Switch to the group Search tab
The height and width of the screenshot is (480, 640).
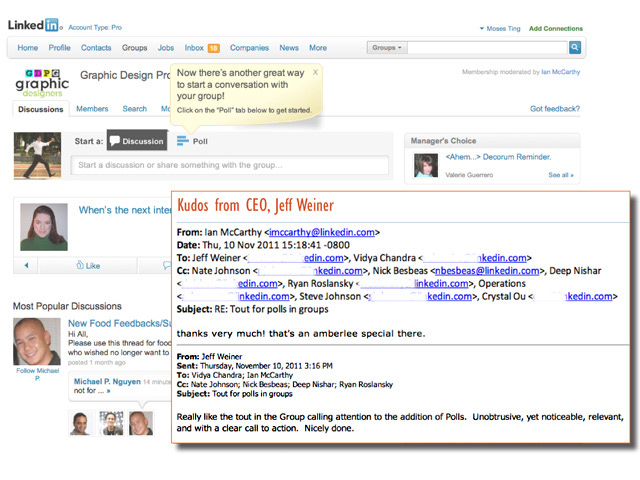(135, 109)
